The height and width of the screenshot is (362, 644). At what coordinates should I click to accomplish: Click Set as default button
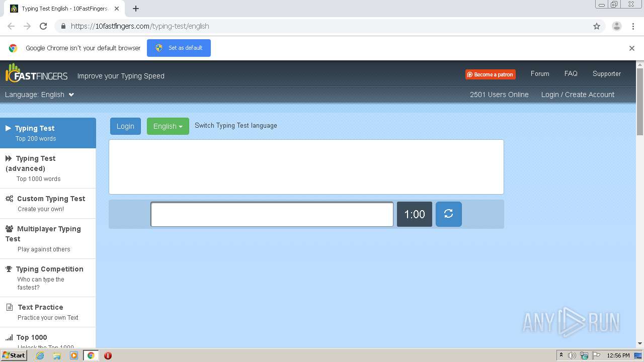[179, 48]
